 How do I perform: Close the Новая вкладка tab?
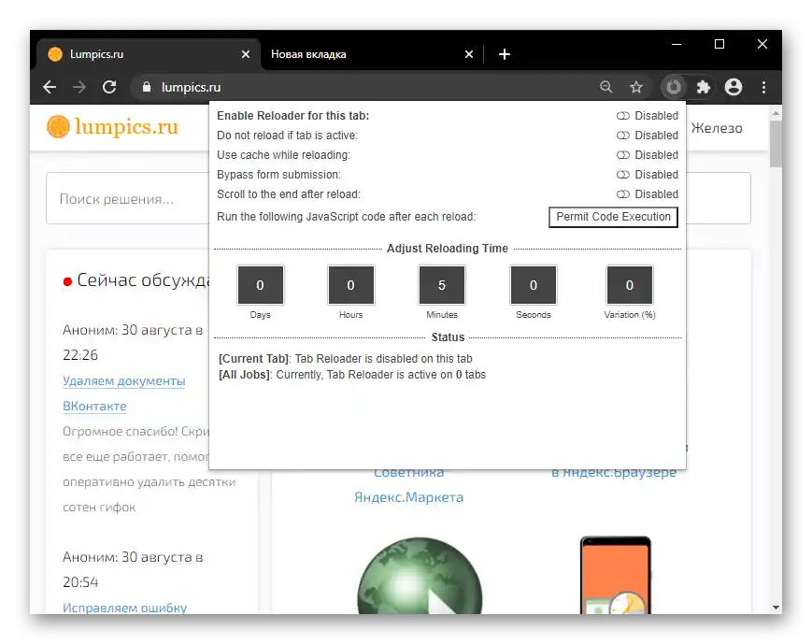tap(469, 54)
